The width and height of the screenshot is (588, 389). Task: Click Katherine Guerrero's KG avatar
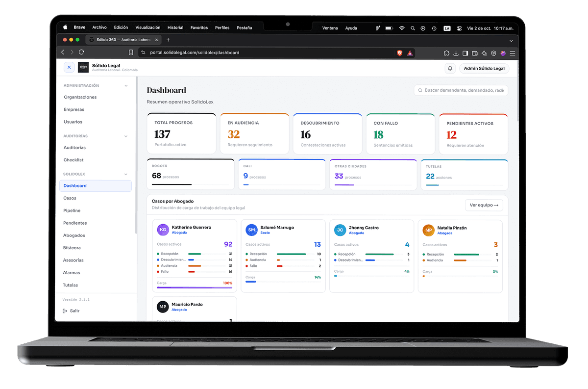(x=163, y=230)
